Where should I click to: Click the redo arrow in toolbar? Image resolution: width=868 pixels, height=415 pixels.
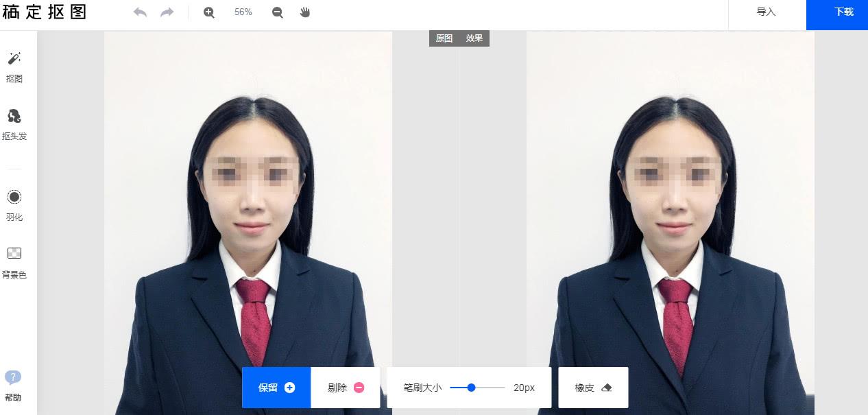[x=166, y=12]
